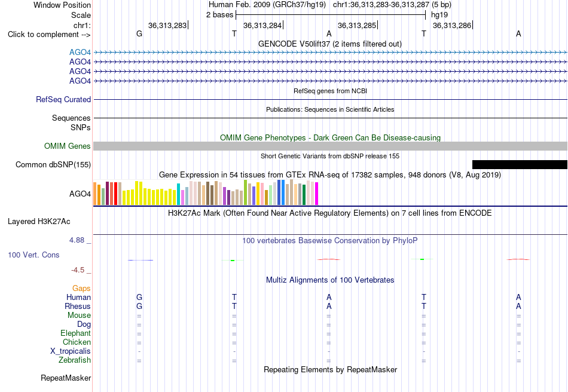Click 'Short Genetic Variants from dbSNP release 155'
Screen dimensions: 568x392
[x=330, y=156]
